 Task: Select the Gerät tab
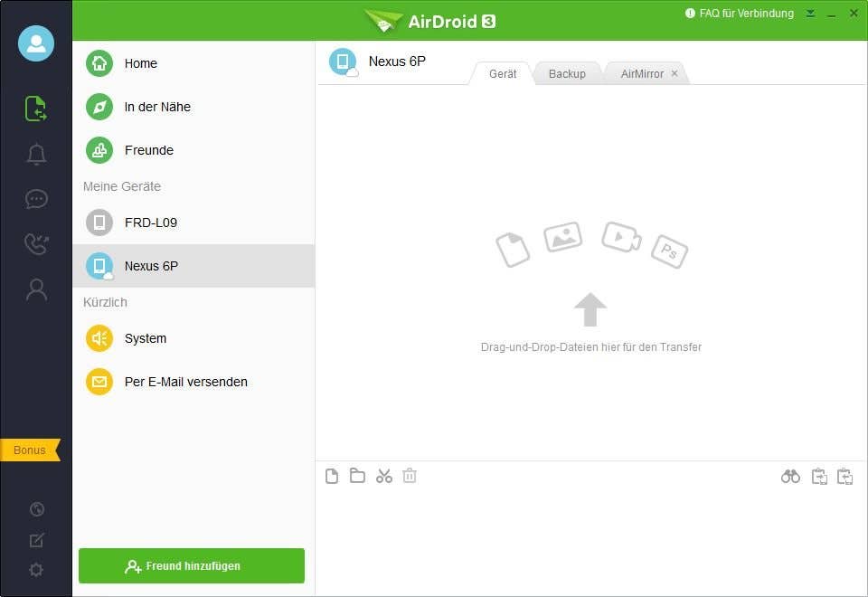(x=503, y=73)
